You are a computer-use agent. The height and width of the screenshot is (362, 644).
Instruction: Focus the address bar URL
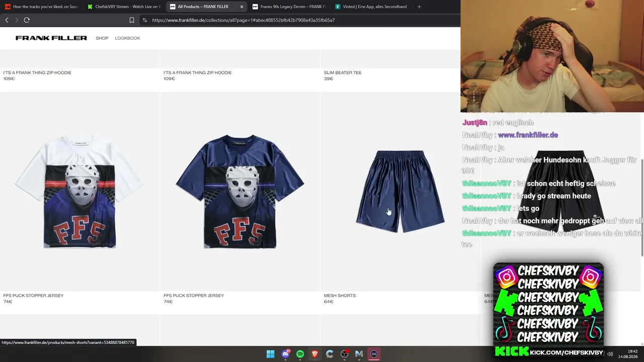point(244,20)
